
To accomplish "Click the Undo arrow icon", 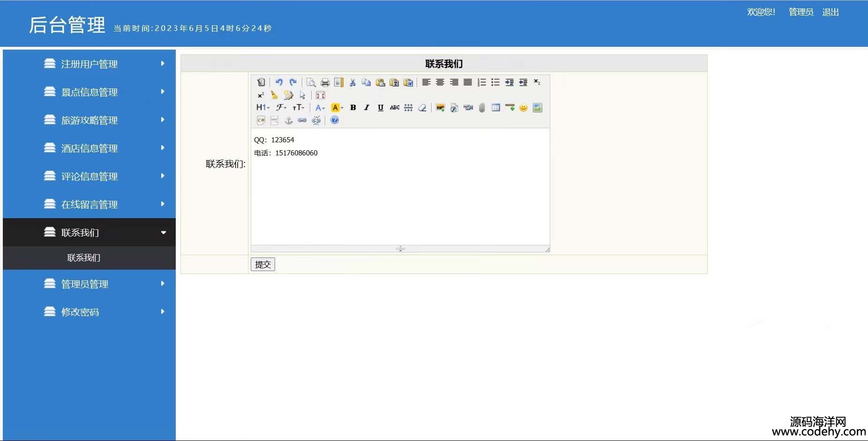I will click(279, 82).
